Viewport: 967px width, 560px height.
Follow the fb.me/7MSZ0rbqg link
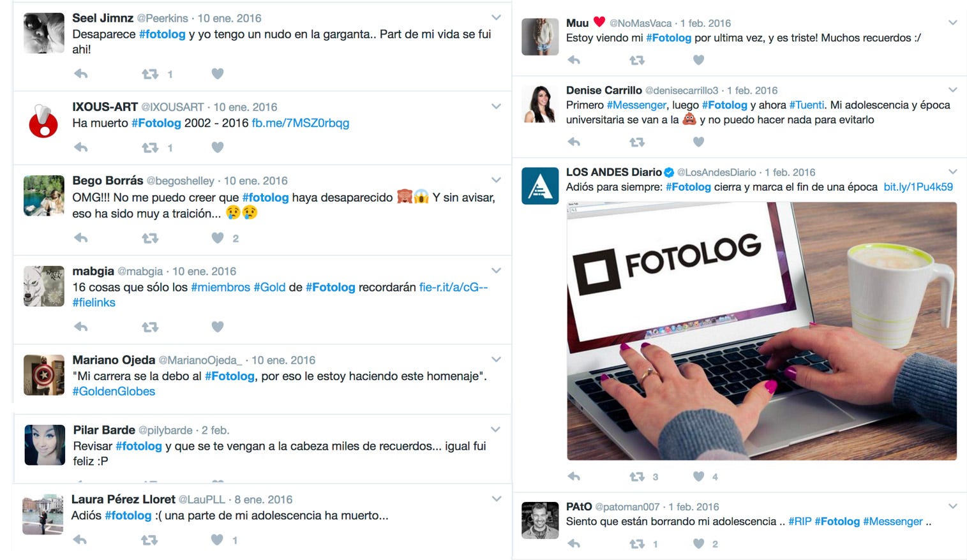[x=301, y=123]
